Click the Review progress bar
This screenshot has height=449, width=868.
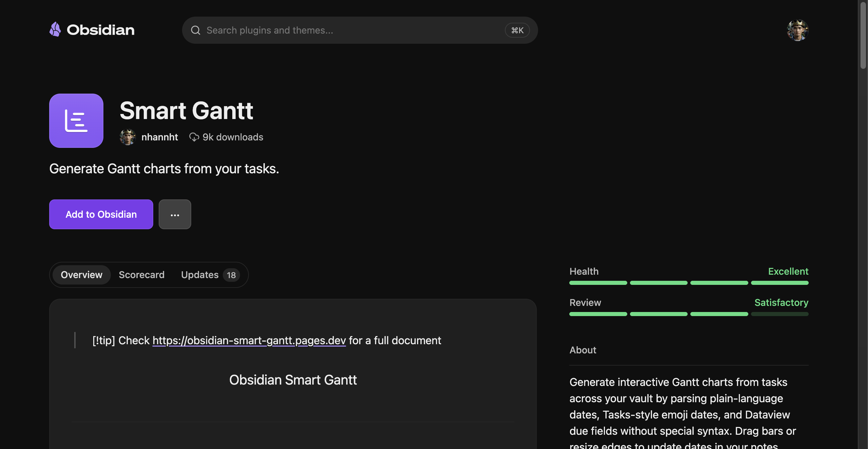click(689, 314)
